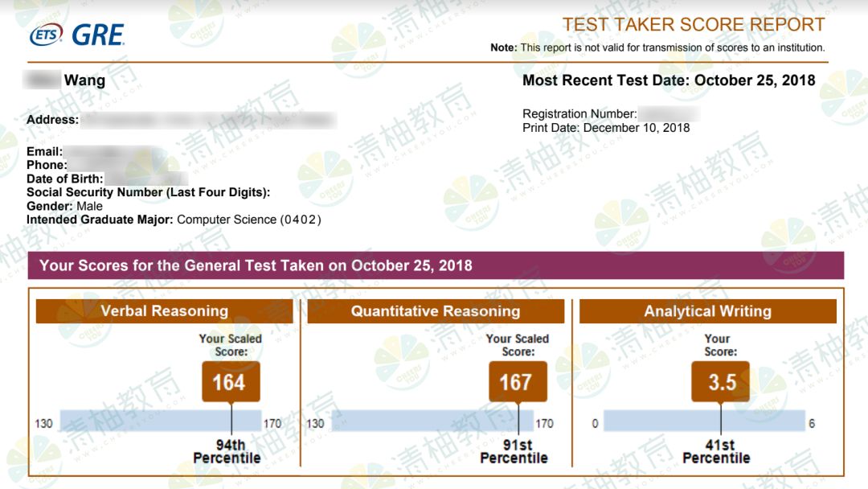Click the 6 maximum label on Writing bar
868x489 pixels.
812,424
